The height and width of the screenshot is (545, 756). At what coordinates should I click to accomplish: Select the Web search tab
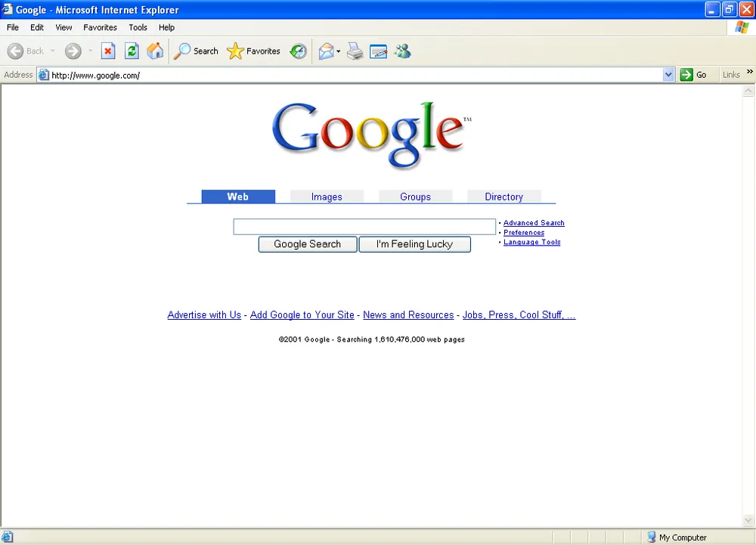coord(238,197)
